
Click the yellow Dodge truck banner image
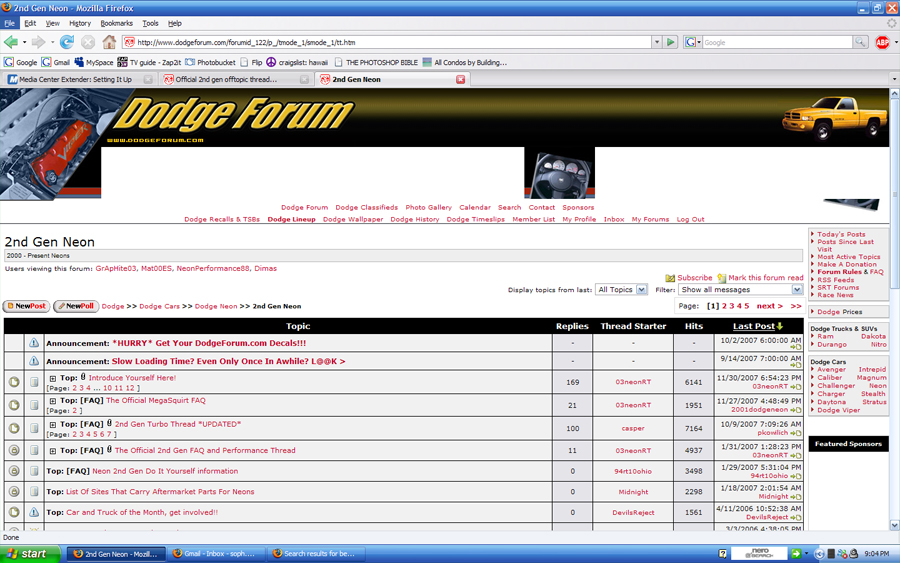click(x=833, y=118)
